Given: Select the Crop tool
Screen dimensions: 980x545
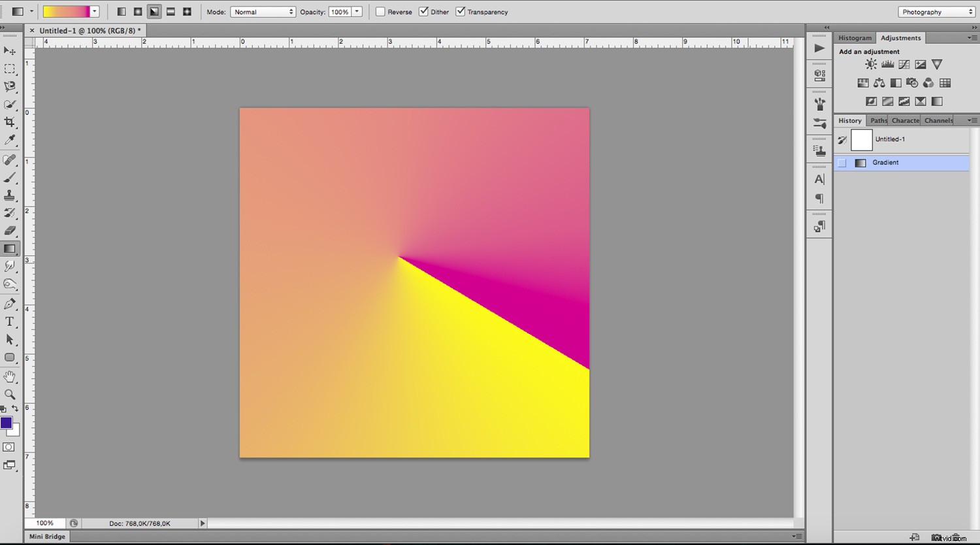Looking at the screenshot, I should tap(9, 123).
